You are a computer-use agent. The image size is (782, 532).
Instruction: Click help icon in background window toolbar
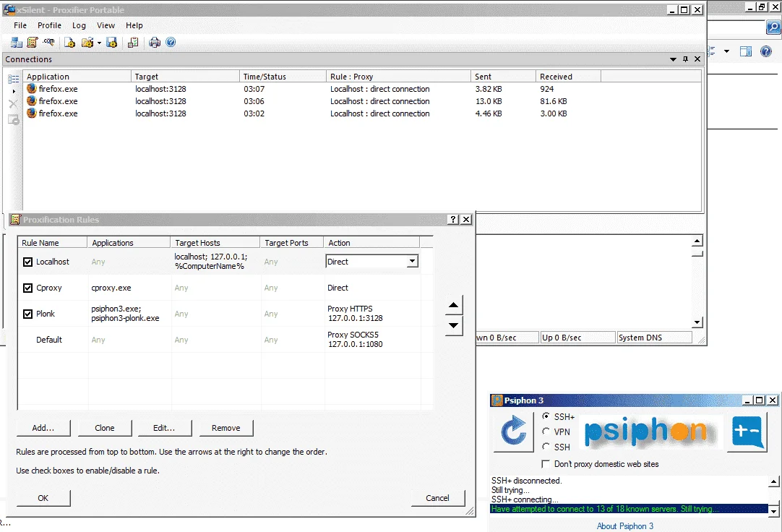point(766,51)
